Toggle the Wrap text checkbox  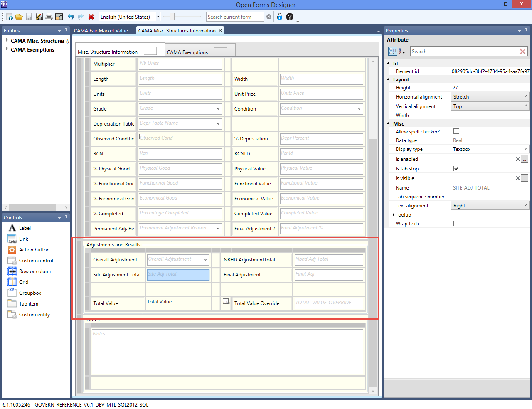(x=456, y=224)
